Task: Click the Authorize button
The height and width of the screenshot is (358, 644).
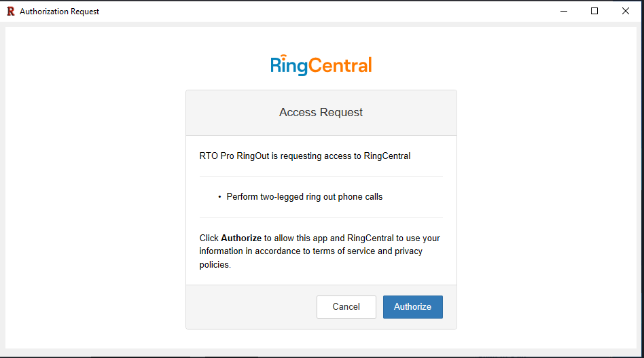Action: click(412, 306)
